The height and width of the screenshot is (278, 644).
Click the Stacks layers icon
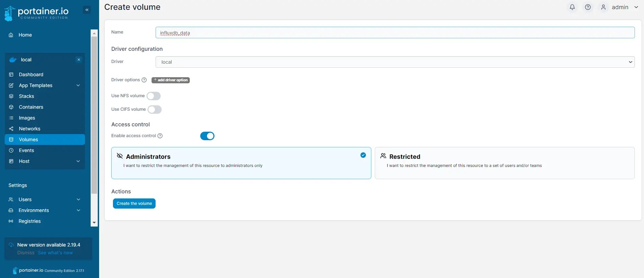(11, 96)
